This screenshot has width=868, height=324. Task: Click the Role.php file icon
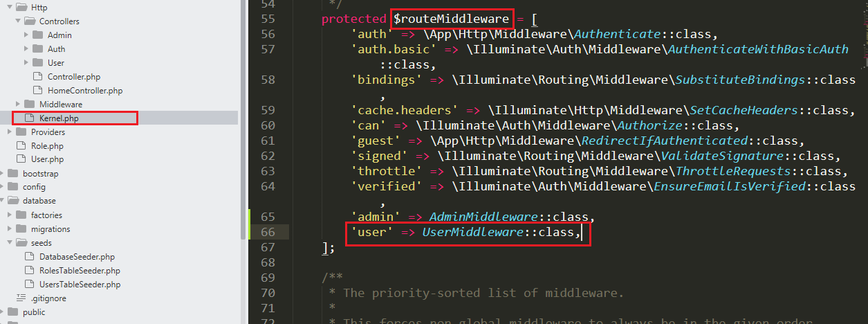tap(20, 146)
